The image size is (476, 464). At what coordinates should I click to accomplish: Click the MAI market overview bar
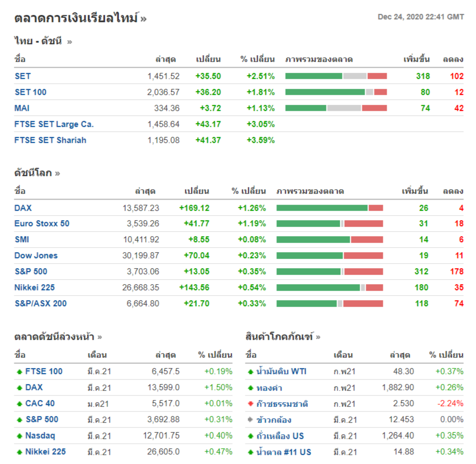click(336, 108)
